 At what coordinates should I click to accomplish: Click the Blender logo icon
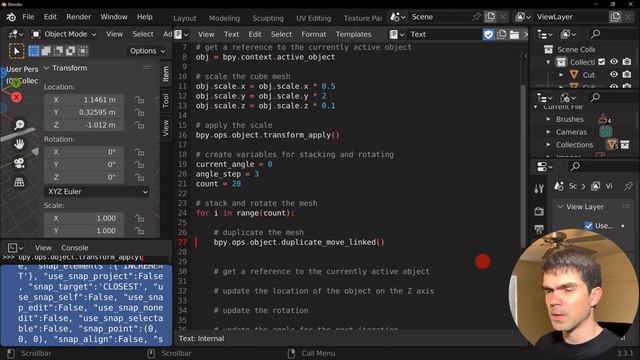point(11,17)
